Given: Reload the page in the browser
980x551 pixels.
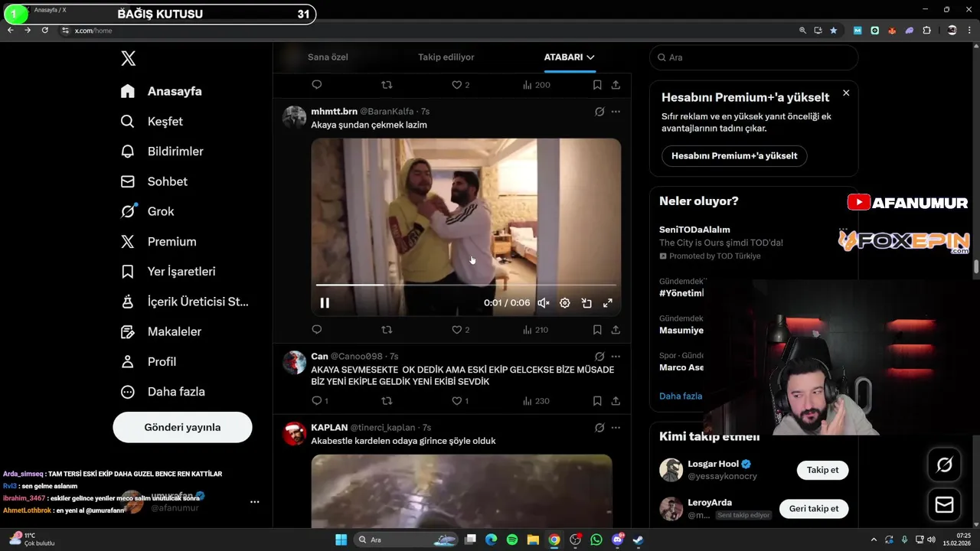Looking at the screenshot, I should click(x=44, y=30).
